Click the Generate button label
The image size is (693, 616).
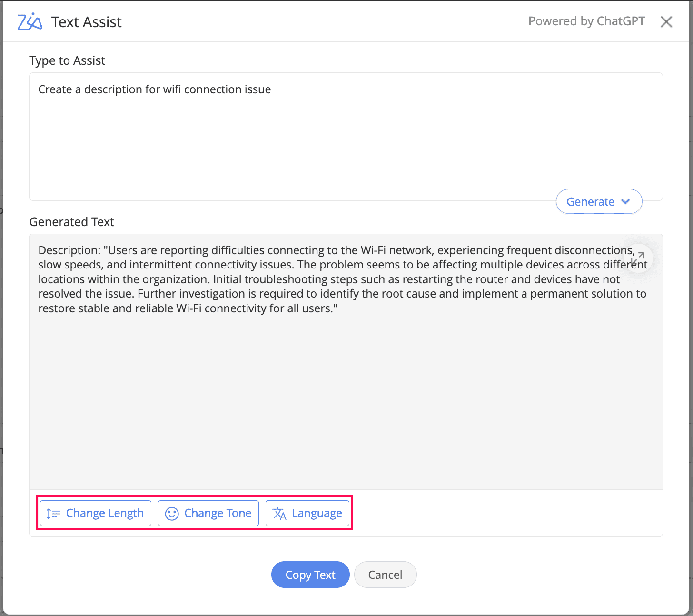[x=590, y=202]
